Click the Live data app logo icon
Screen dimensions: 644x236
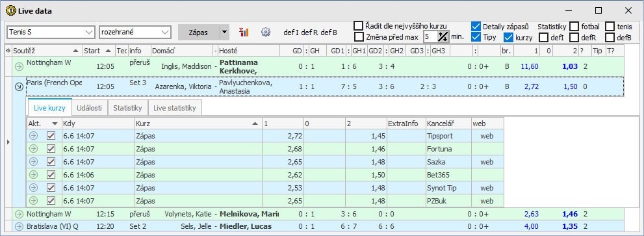10,10
